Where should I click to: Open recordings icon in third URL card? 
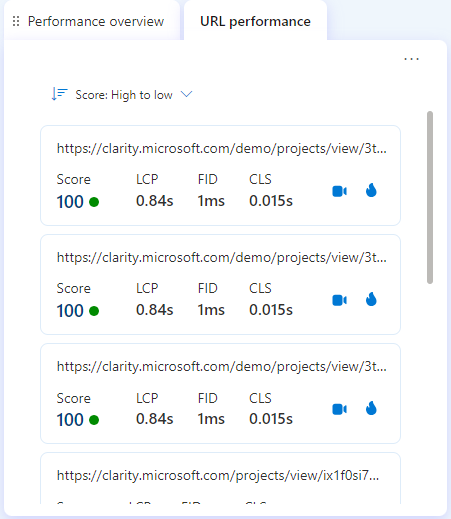pyautogui.click(x=339, y=409)
